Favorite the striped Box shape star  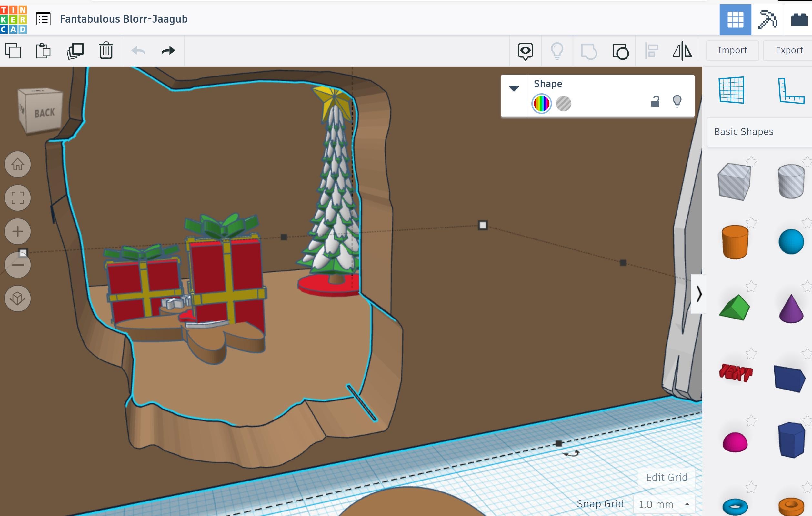(751, 162)
